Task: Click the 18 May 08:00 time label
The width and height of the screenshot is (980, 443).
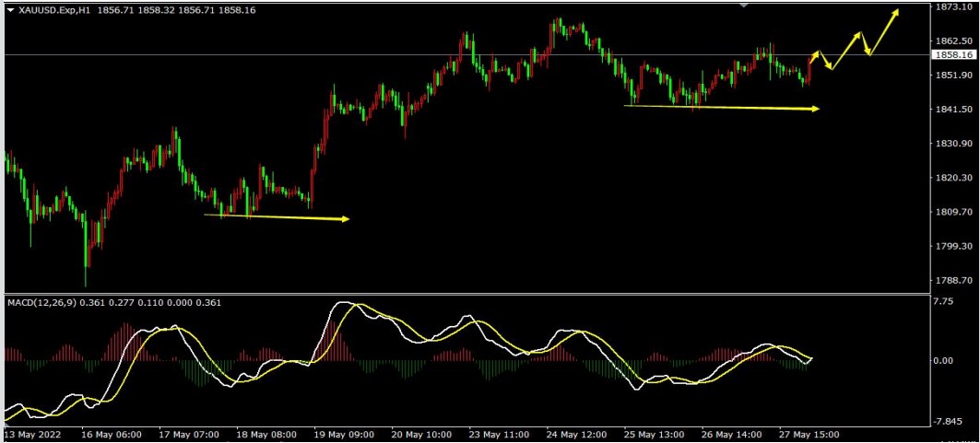Action: coord(266,435)
